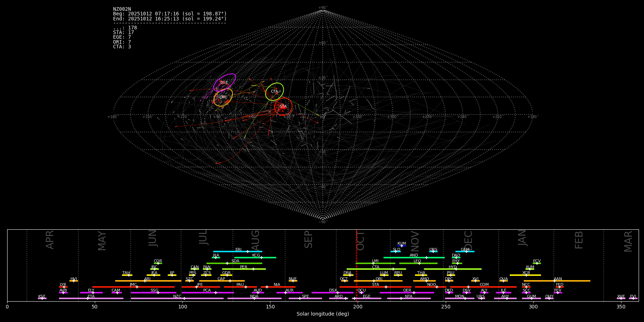Click the red dashed current solar longitude line
Screen dimensions: 644x322
coord(356,265)
